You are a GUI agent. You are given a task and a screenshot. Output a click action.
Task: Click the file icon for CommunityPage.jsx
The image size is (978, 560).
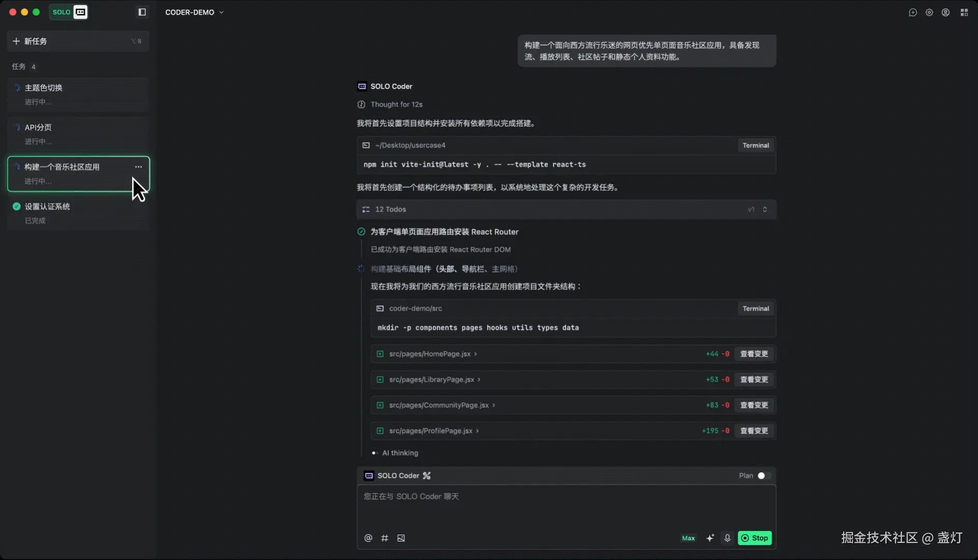point(380,405)
